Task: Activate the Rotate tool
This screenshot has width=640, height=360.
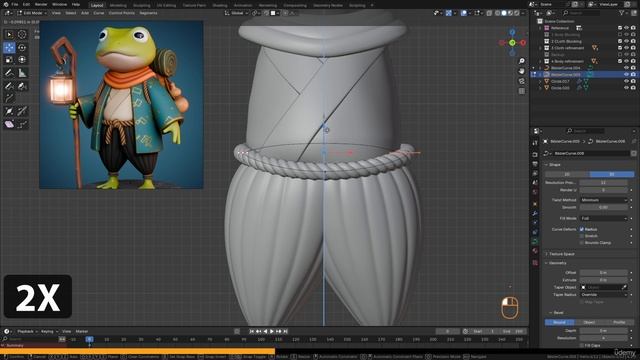Action: coord(22,47)
